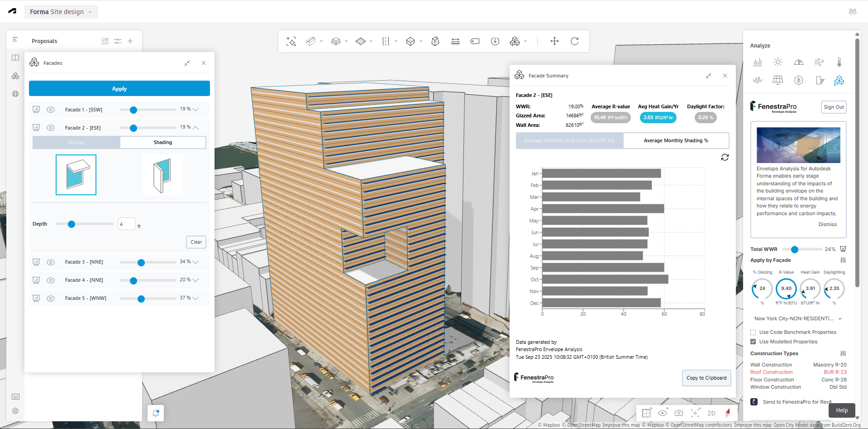Click the sun analysis icon in Analyze

tap(777, 62)
